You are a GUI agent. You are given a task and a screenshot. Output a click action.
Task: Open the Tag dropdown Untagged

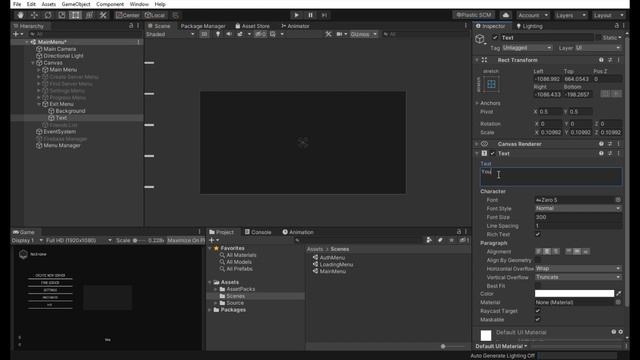point(527,48)
